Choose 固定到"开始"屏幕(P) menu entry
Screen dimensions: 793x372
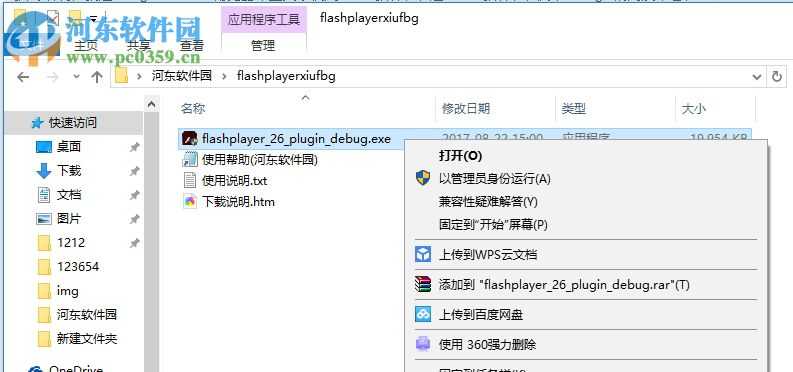493,224
